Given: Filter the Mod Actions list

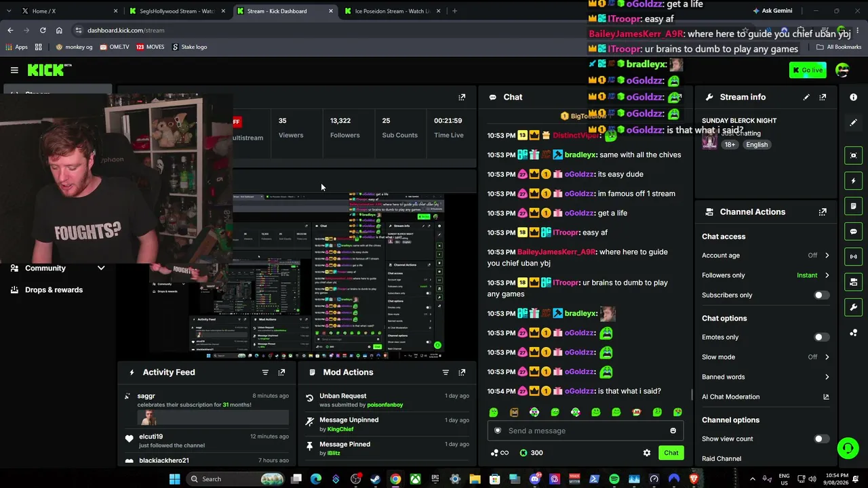Looking at the screenshot, I should [x=446, y=372].
